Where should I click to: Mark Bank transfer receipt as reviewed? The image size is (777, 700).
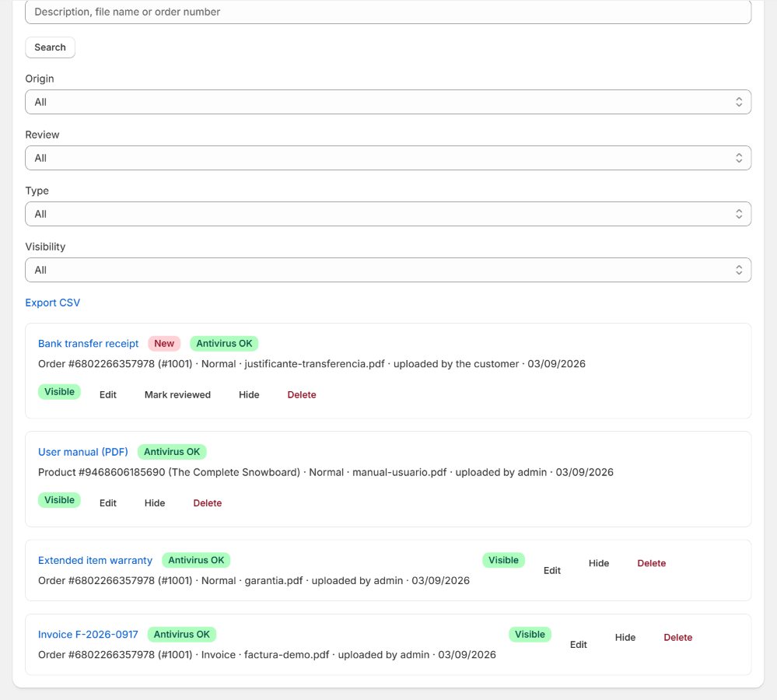point(177,395)
